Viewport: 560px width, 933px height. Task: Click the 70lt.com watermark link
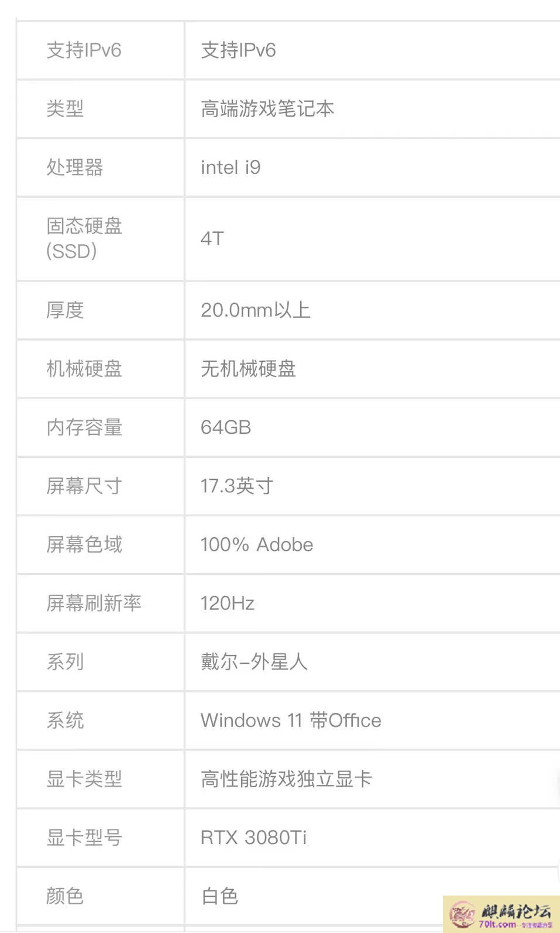497,924
